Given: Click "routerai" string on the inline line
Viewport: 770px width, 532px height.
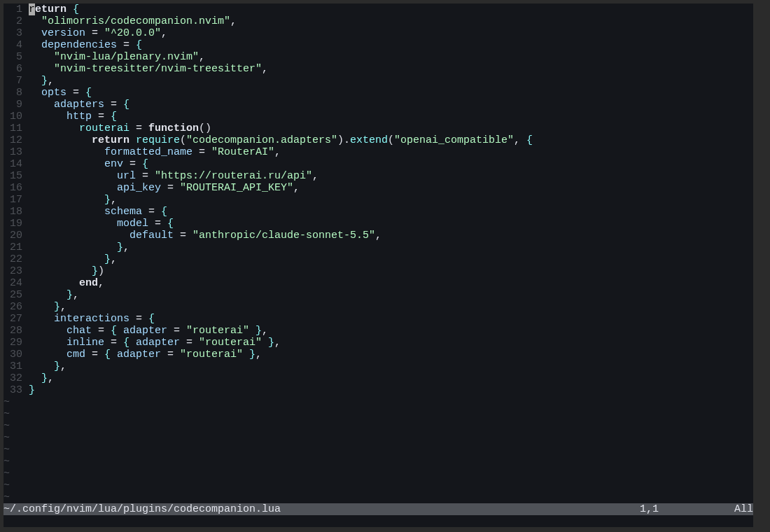Looking at the screenshot, I should point(230,342).
